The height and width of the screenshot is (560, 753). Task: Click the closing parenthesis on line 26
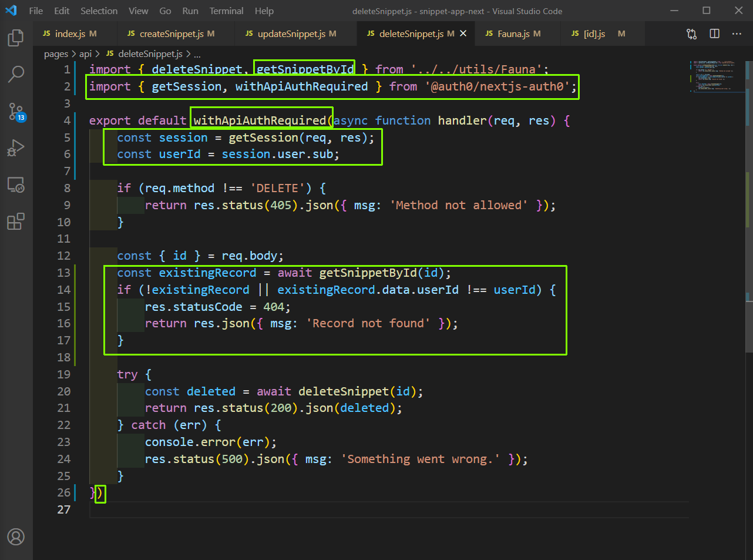pyautogui.click(x=100, y=492)
